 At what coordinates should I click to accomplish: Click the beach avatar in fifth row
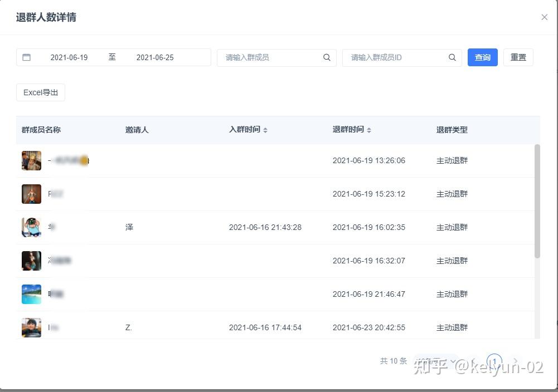(x=31, y=294)
